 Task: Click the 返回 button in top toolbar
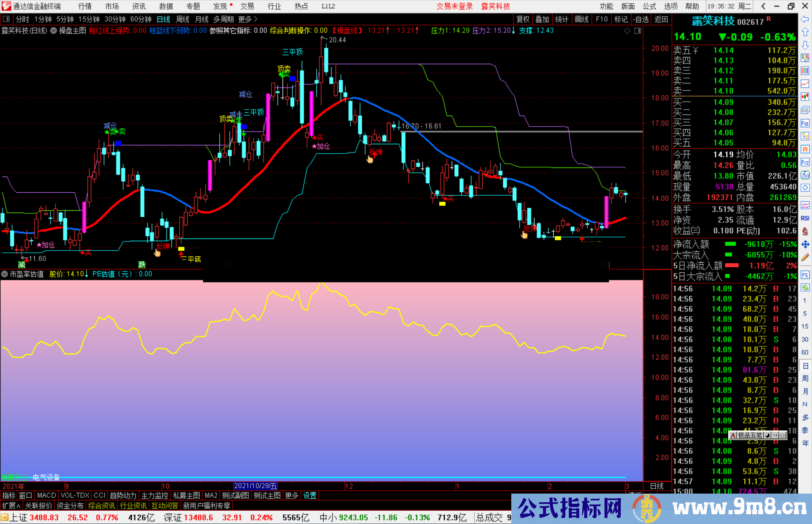tap(662, 19)
